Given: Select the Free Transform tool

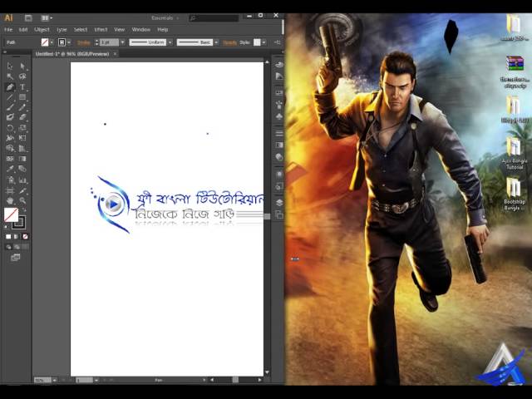Looking at the screenshot, I should [22, 138].
